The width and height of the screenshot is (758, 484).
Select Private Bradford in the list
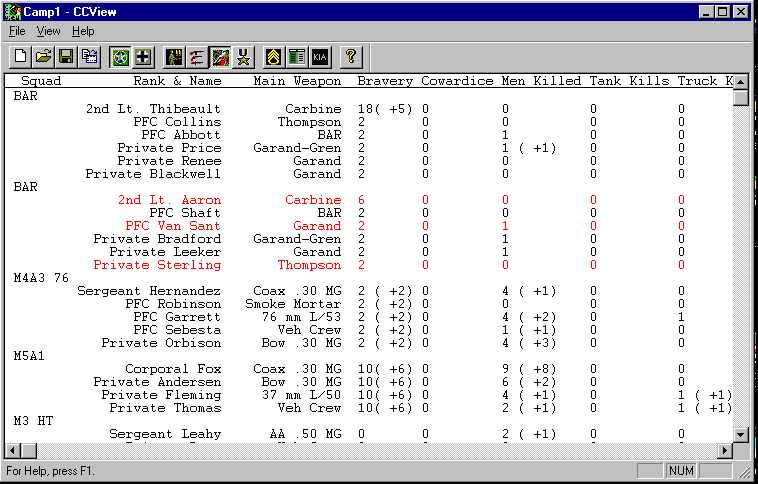[x=368, y=239]
